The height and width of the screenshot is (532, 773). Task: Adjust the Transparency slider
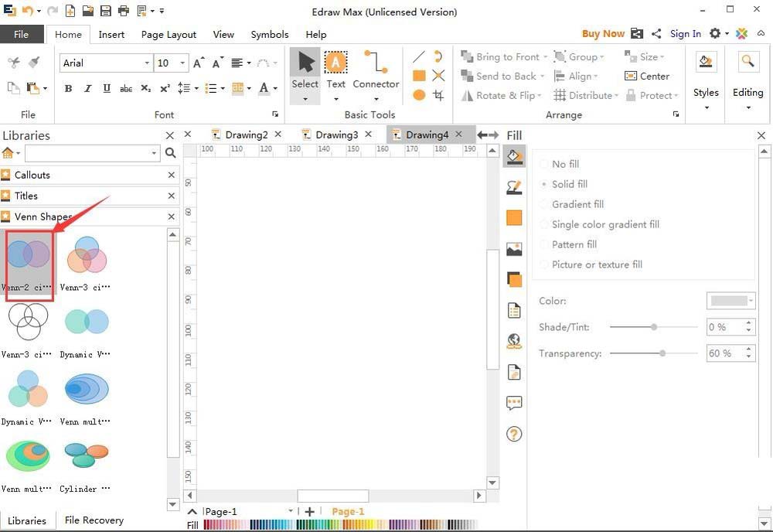click(662, 353)
